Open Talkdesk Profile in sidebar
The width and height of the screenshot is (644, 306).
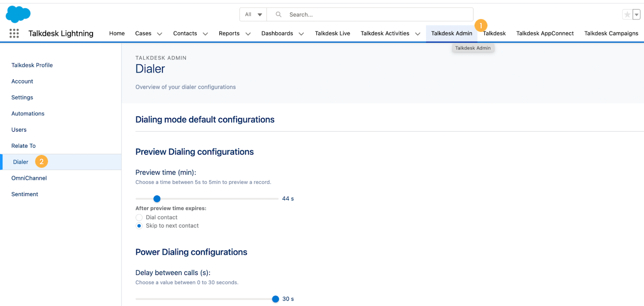pos(32,65)
